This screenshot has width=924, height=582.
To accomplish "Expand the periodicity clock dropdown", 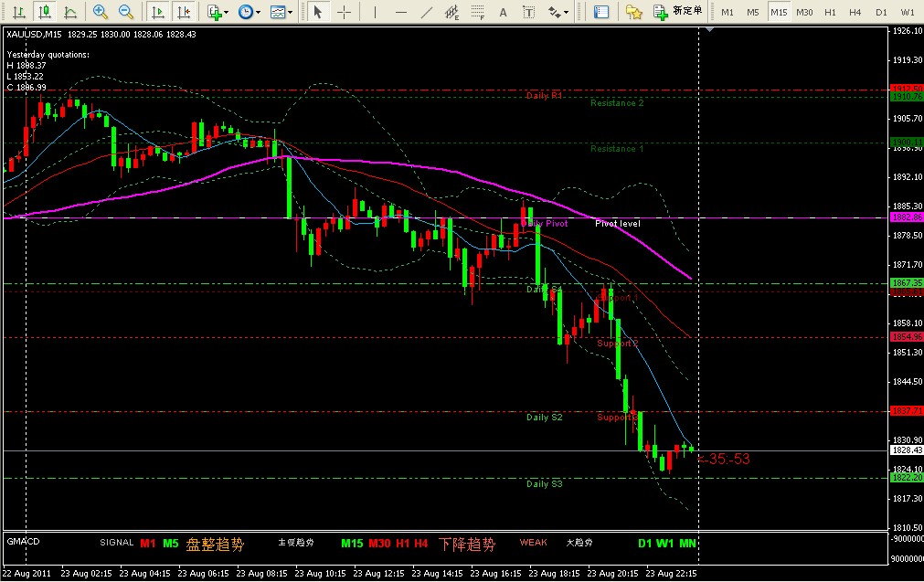I will pyautogui.click(x=249, y=12).
